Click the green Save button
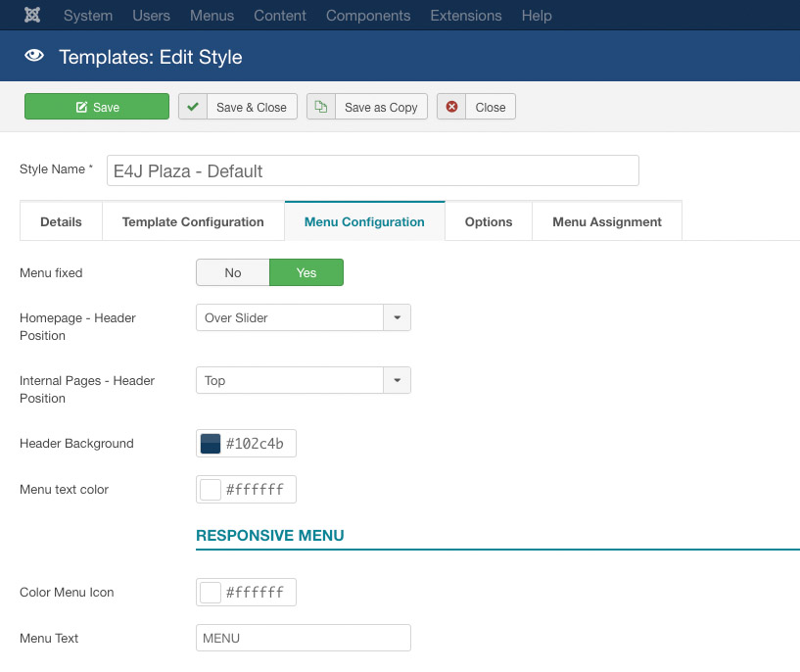This screenshot has width=800, height=672. 97,107
